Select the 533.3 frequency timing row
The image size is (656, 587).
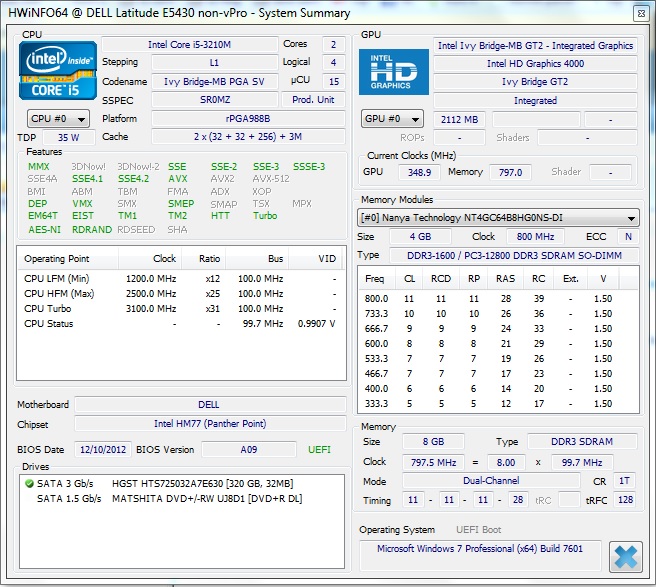pyautogui.click(x=498, y=359)
